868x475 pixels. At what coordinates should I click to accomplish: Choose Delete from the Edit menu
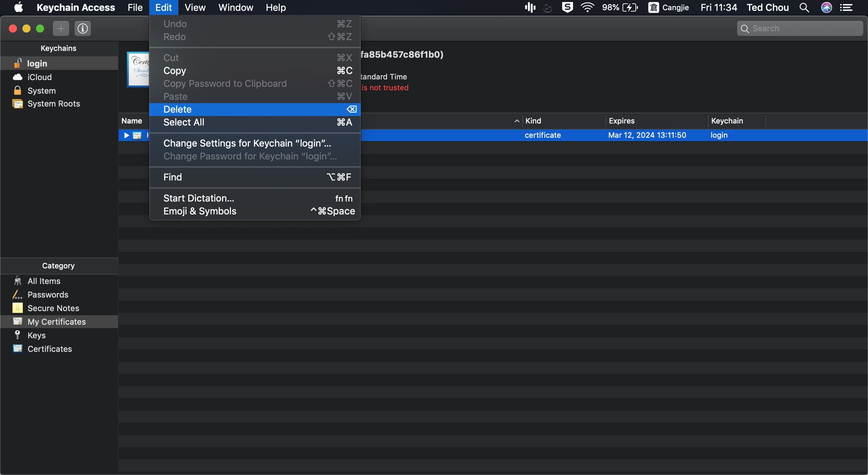pyautogui.click(x=255, y=109)
